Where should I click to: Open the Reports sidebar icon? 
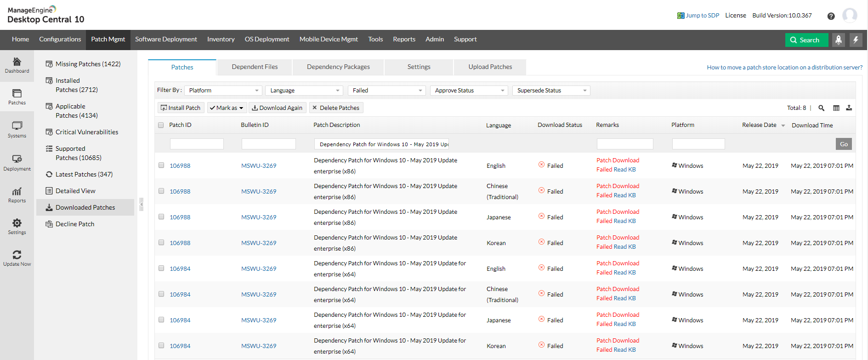[x=17, y=191]
